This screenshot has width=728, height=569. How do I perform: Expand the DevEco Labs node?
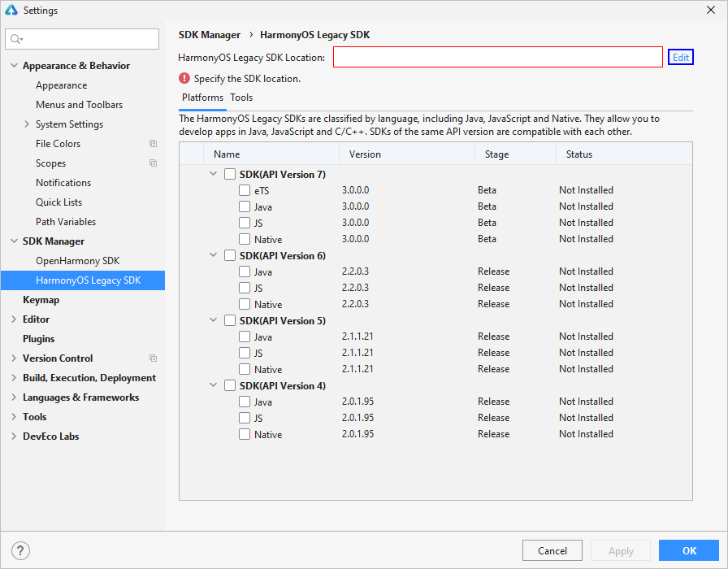click(x=14, y=437)
